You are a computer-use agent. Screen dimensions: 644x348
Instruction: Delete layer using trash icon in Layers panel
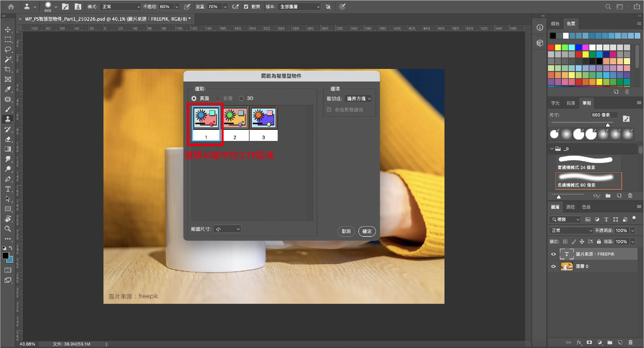630,342
